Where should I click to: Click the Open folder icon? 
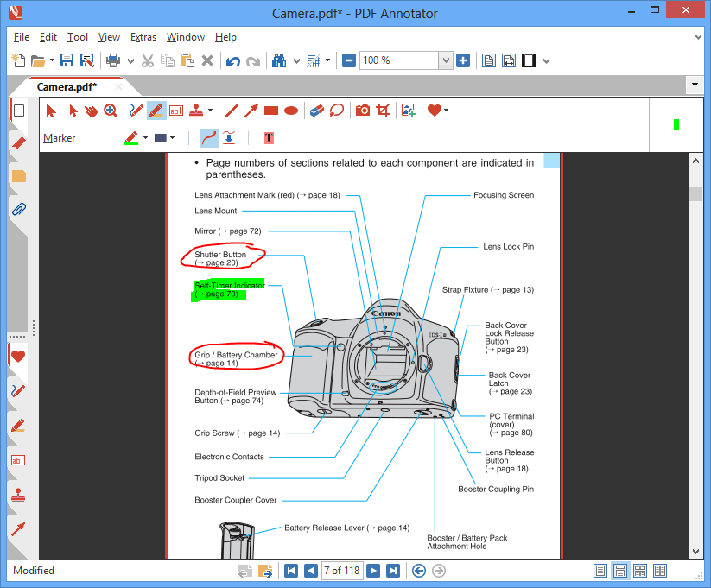click(x=38, y=60)
